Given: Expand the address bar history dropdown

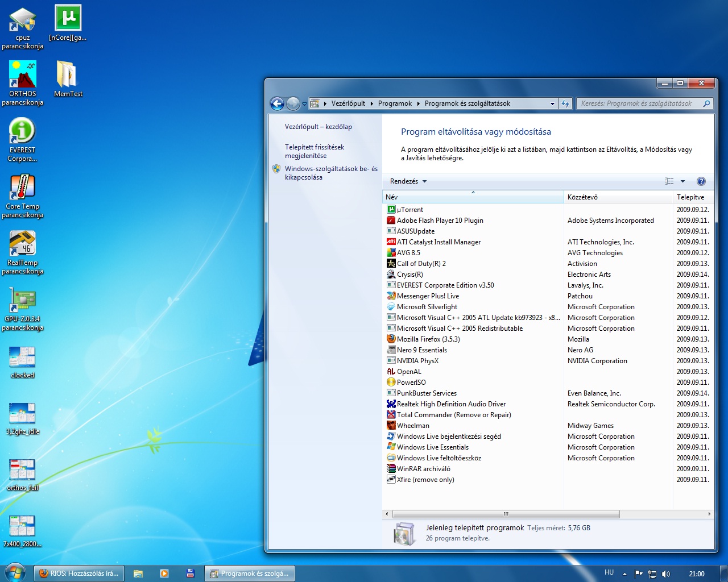Looking at the screenshot, I should pos(552,103).
